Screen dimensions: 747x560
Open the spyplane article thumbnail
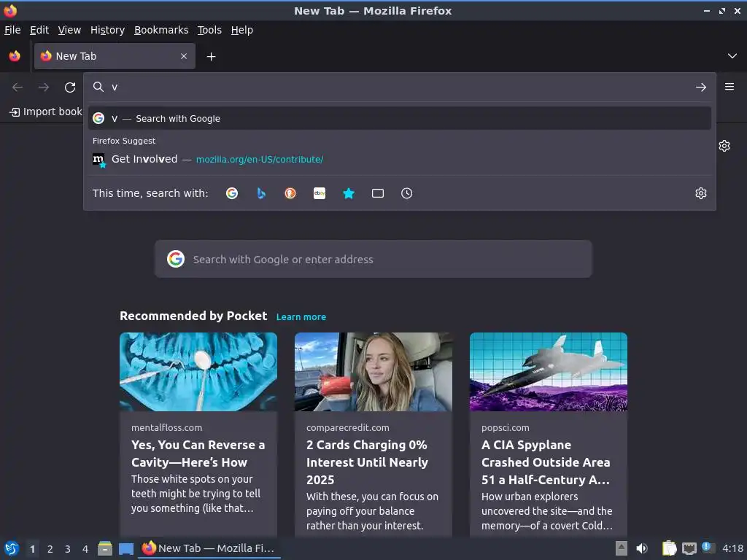coord(549,372)
